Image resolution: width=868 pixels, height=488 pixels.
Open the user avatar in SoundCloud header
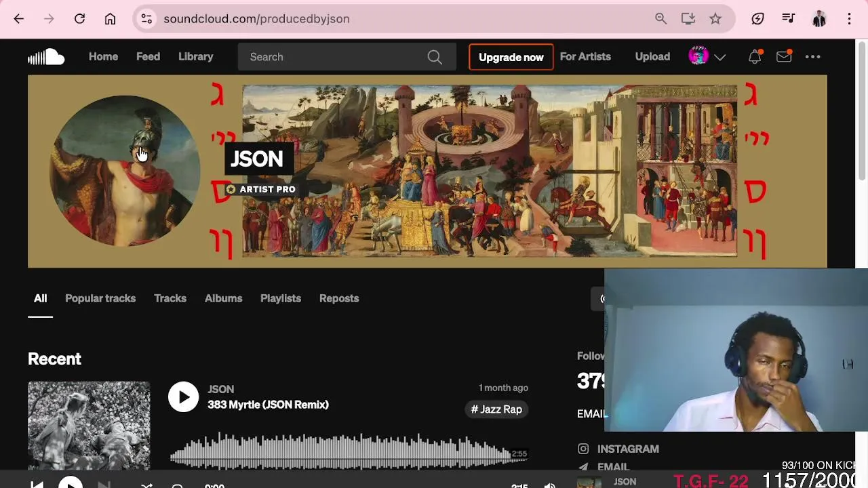tap(698, 56)
